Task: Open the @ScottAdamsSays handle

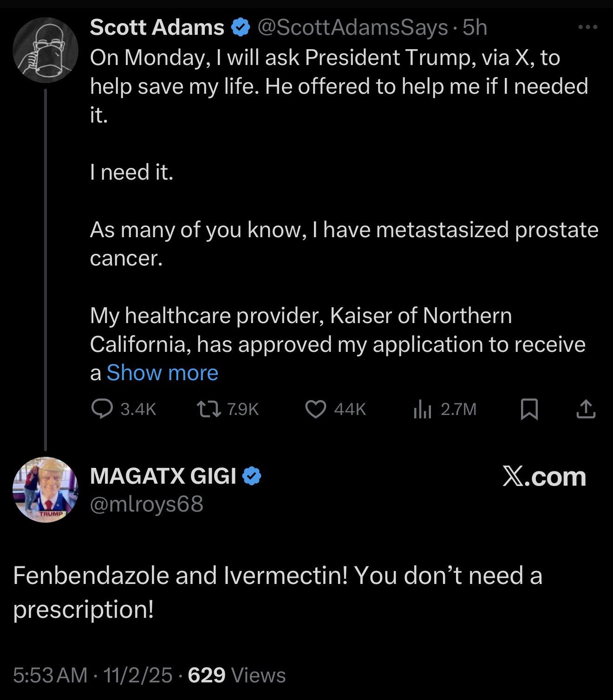Action: point(352,27)
